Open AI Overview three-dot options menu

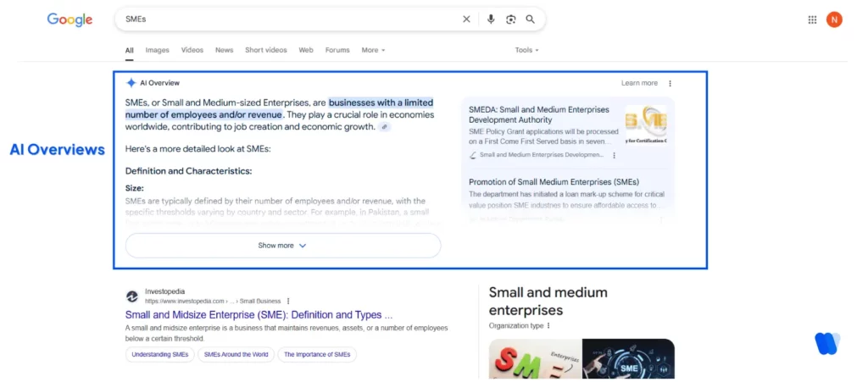(670, 84)
